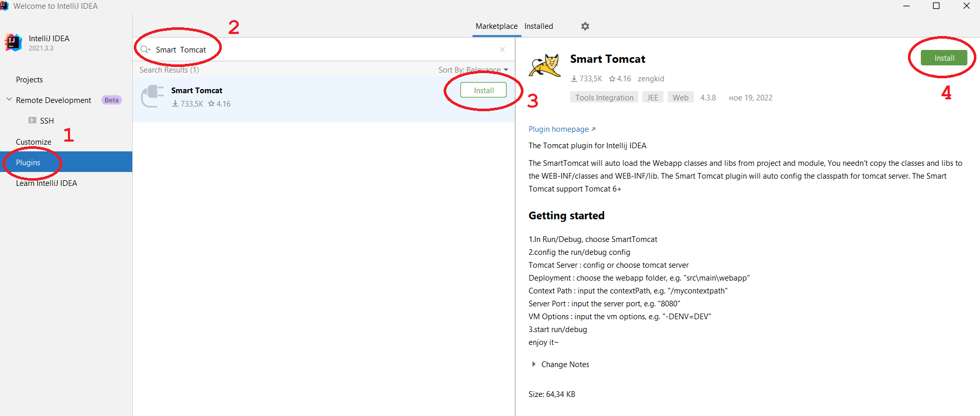This screenshot has width=980, height=416.
Task: Click the 4.16 rating in plugin details
Action: tap(620, 79)
